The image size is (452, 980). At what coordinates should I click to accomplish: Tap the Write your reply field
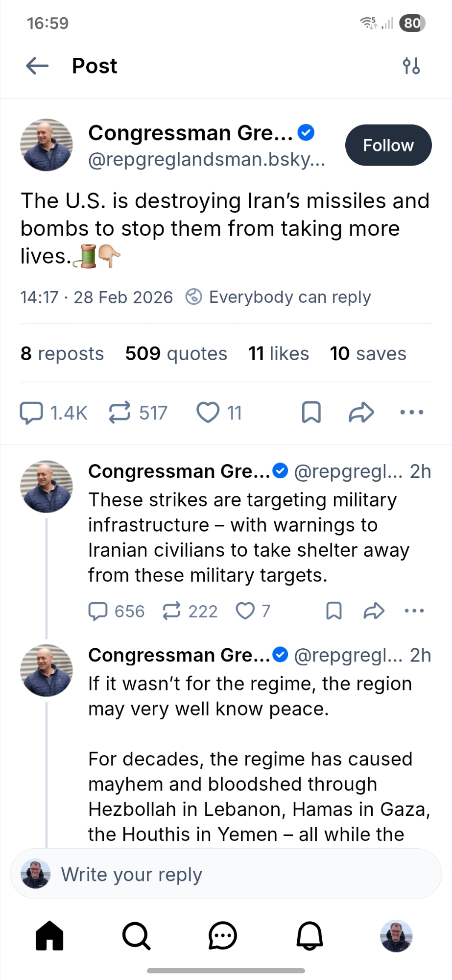[225, 875]
